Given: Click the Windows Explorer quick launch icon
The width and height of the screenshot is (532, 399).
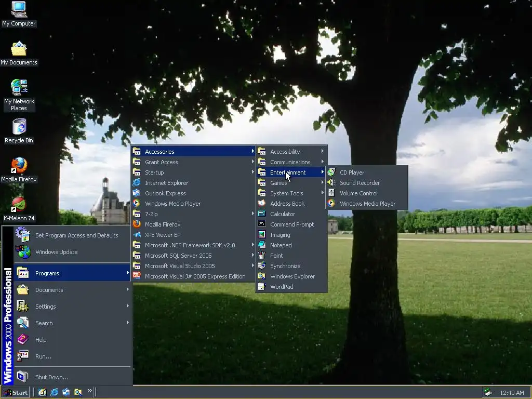Looking at the screenshot, I should coord(78,392).
